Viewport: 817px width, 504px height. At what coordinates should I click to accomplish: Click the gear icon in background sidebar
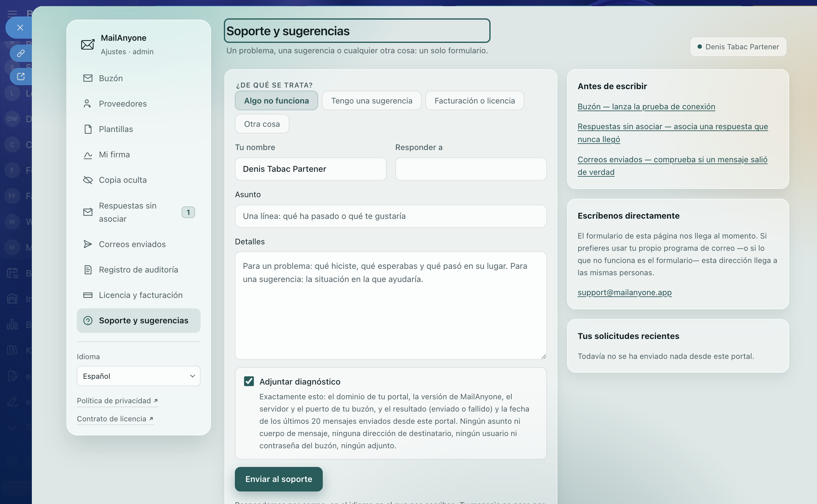[x=12, y=462]
